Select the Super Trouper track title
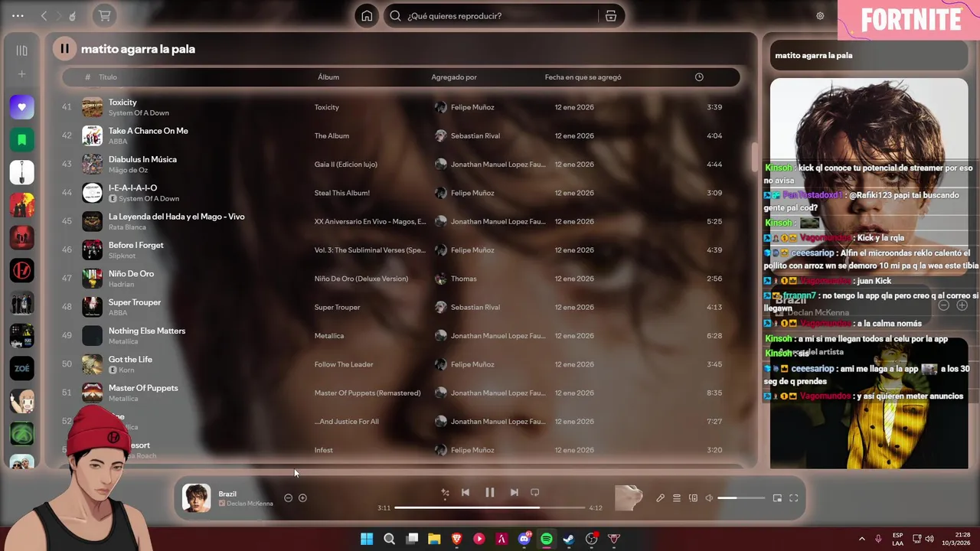This screenshot has height=551, width=980. (135, 302)
